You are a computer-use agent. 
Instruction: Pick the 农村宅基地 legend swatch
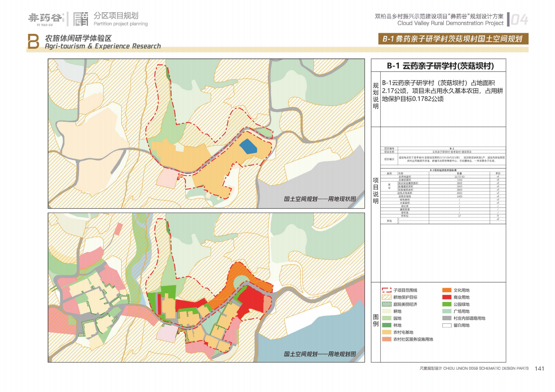(x=387, y=332)
